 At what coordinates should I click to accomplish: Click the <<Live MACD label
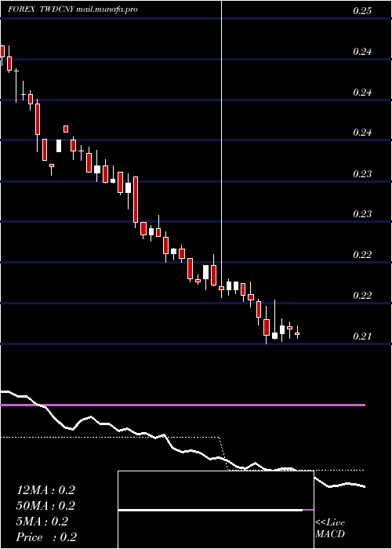click(330, 528)
